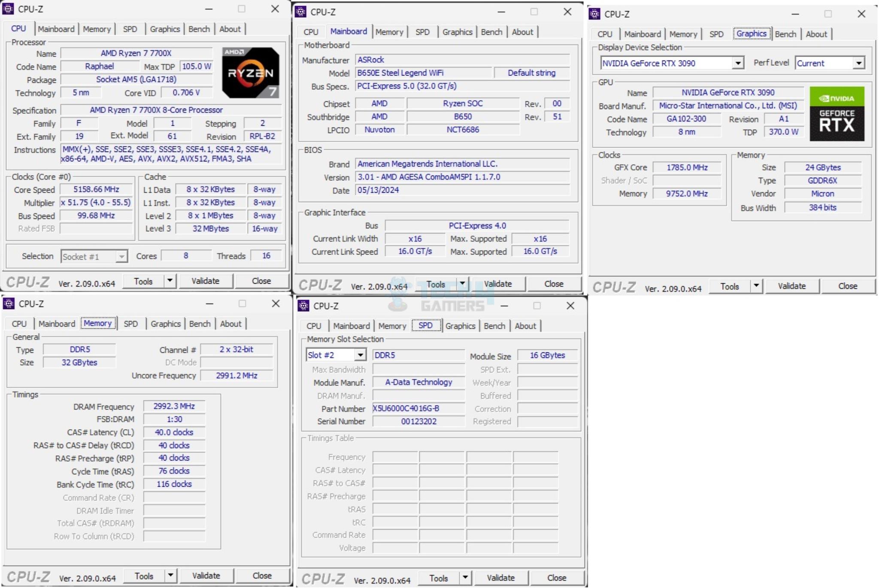Expand the Display Device Selection dropdown
Image resolution: width=879 pixels, height=588 pixels.
[742, 63]
